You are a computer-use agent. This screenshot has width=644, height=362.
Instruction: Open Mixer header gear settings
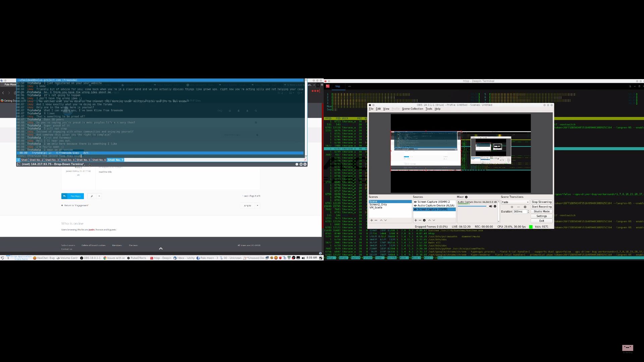[466, 197]
